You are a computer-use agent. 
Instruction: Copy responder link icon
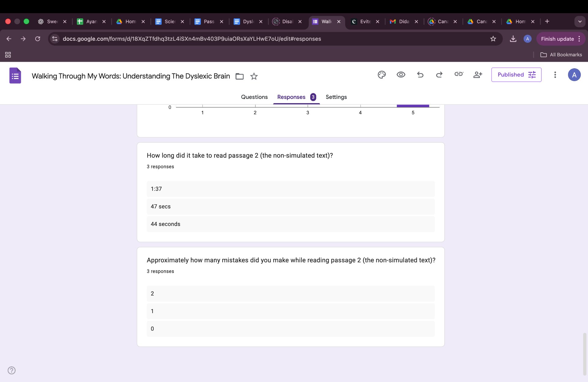coord(458,74)
